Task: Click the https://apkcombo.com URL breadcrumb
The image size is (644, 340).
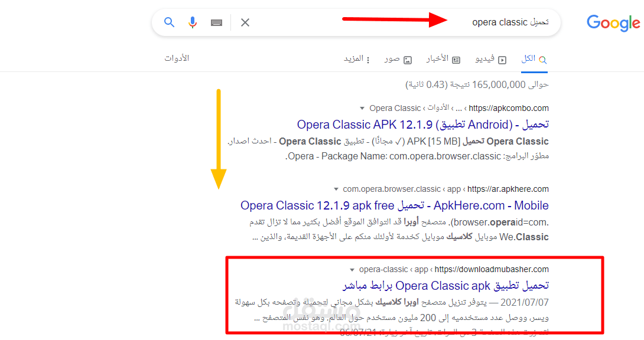Action: [509, 108]
